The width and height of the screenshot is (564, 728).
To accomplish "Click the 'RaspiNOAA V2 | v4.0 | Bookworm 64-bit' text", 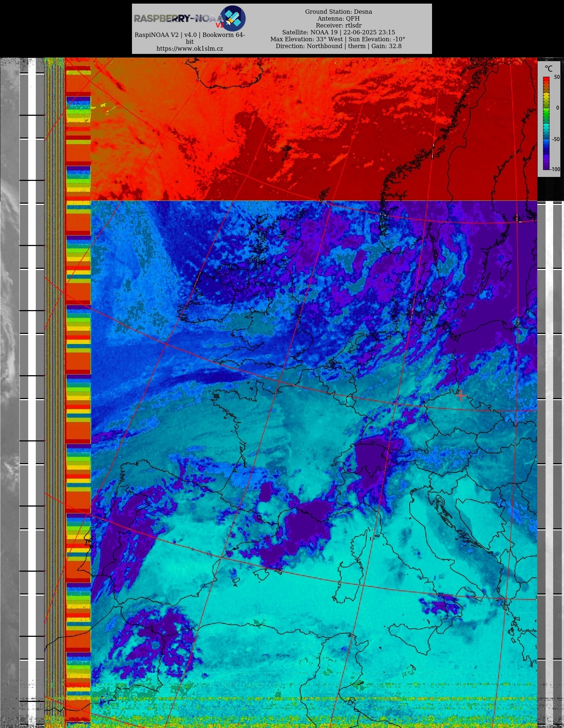I will 189,38.
